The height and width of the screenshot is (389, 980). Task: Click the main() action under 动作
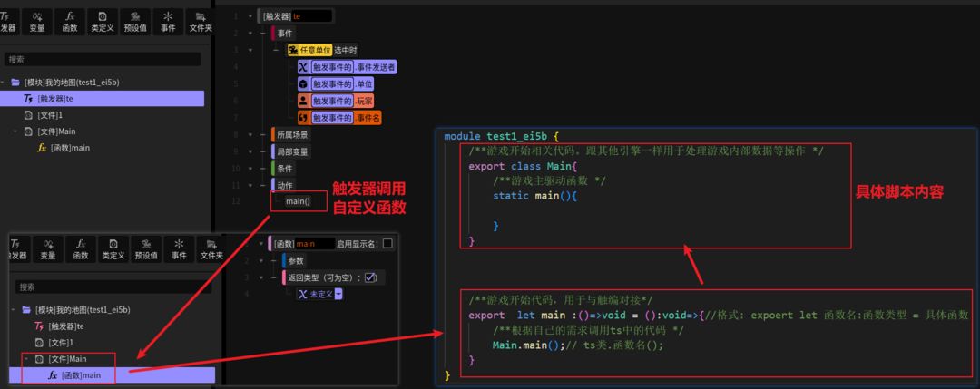pyautogui.click(x=298, y=201)
